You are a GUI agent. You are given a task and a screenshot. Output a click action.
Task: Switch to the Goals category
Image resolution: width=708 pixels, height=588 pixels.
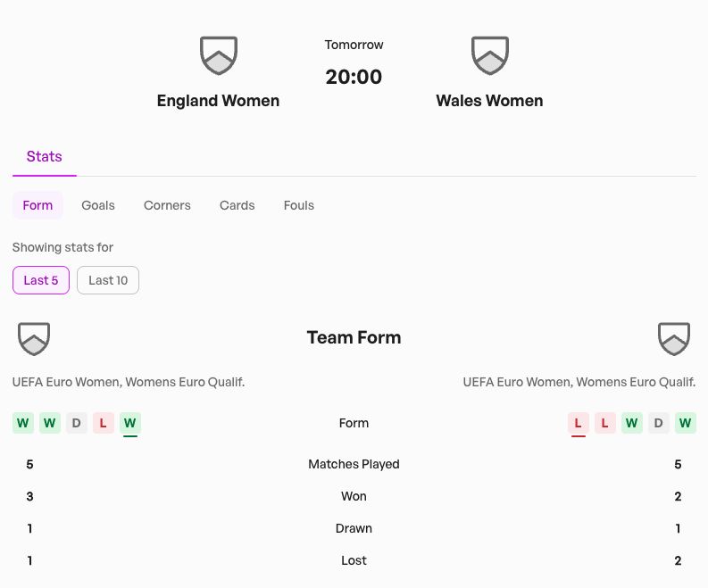(98, 205)
